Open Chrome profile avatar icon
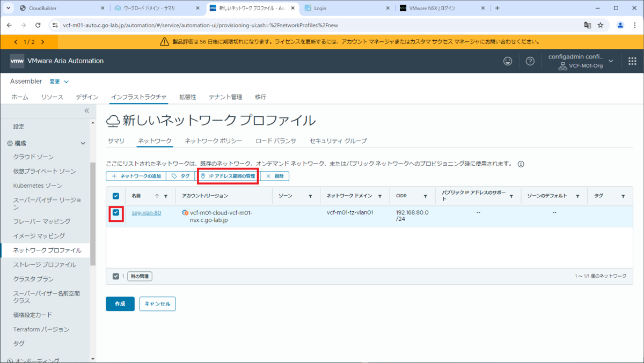This screenshot has width=644, height=363. pos(620,25)
